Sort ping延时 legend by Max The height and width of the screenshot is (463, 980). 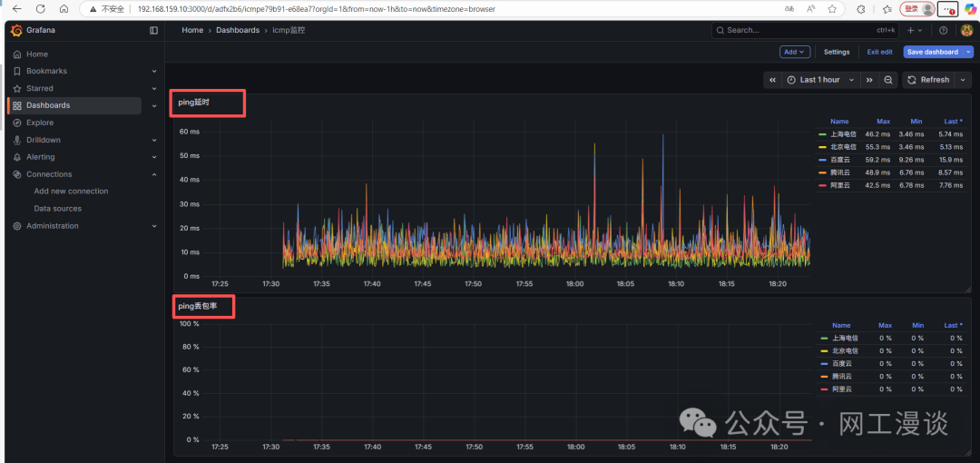pyautogui.click(x=883, y=122)
